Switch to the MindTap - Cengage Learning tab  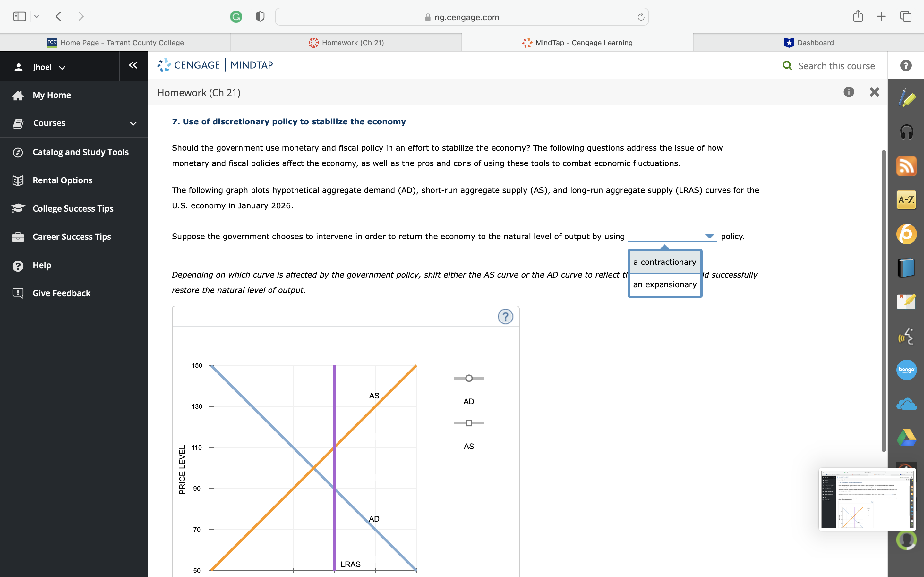[x=577, y=42]
